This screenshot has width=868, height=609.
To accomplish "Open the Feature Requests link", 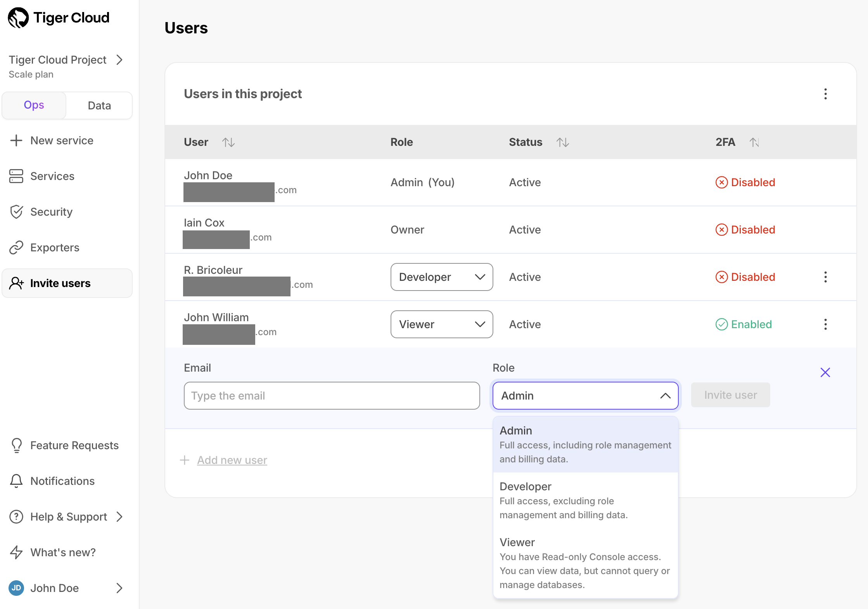I will click(74, 445).
